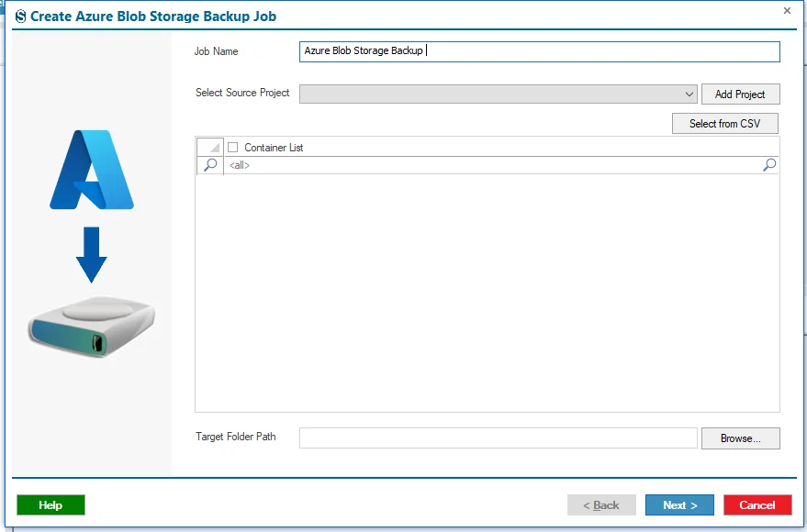Click the search magnifier icon in filter row
Viewport: 807px width, 532px height.
tap(210, 165)
